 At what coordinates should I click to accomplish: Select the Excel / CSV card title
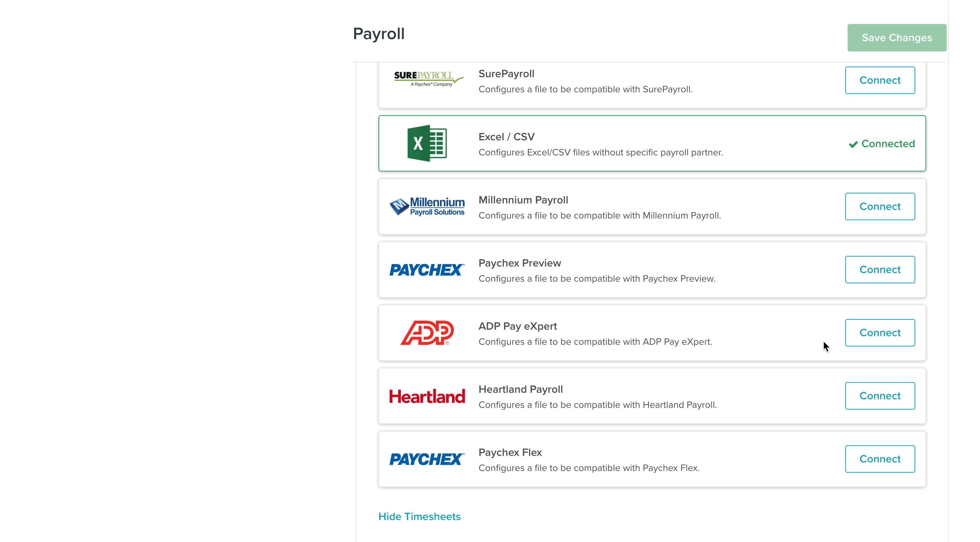[x=506, y=137]
